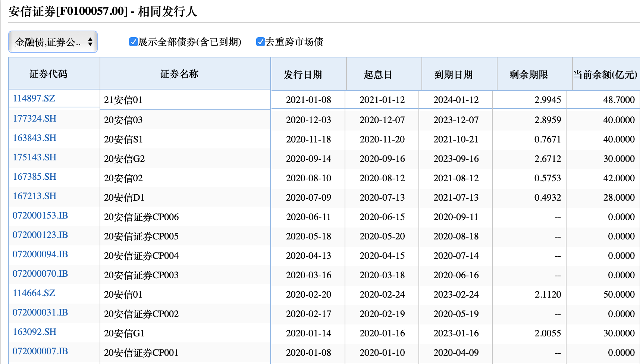The height and width of the screenshot is (364, 640).
Task: Click the value date 2021-01-12
Action: coord(382,100)
